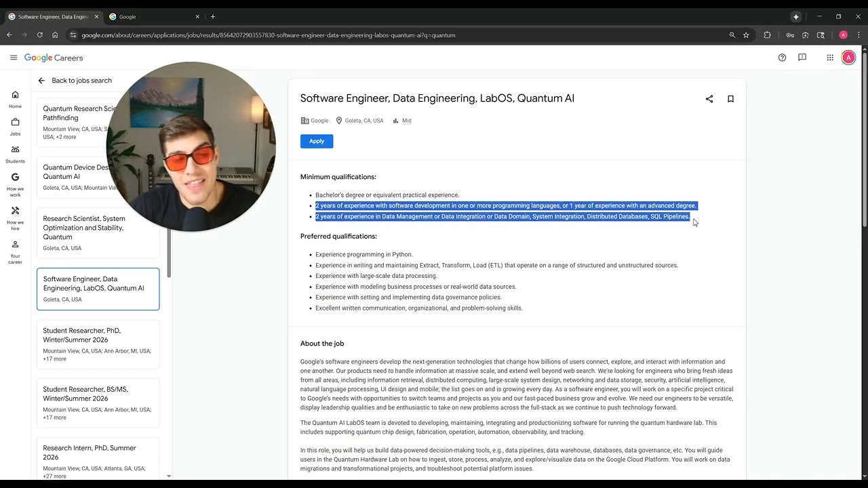Open password manager key icon

[x=790, y=35]
